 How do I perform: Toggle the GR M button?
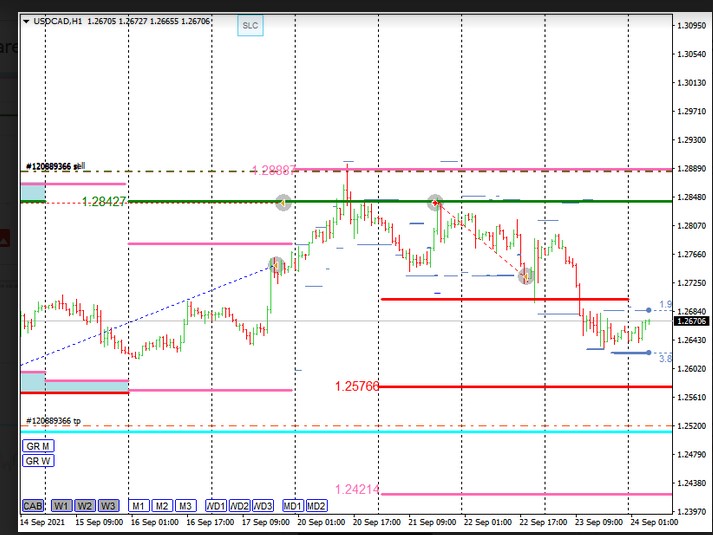(37, 446)
